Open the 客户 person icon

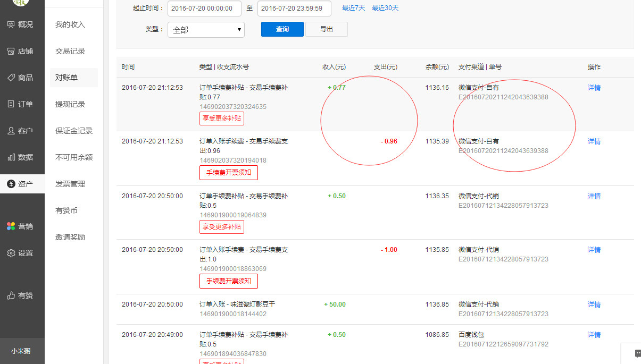[x=11, y=131]
